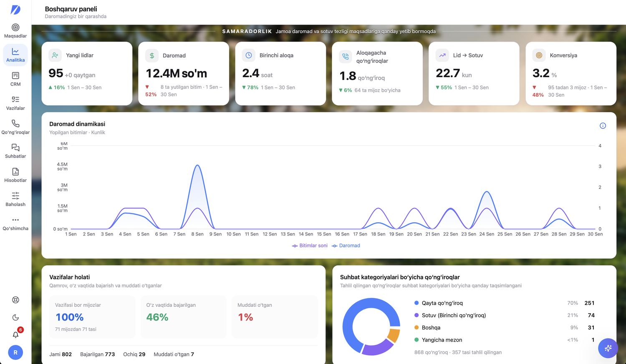The height and width of the screenshot is (364, 626).
Task: Click the Sotuv (Birinchi qo'ng'iroq) purple dot
Action: tap(416, 315)
